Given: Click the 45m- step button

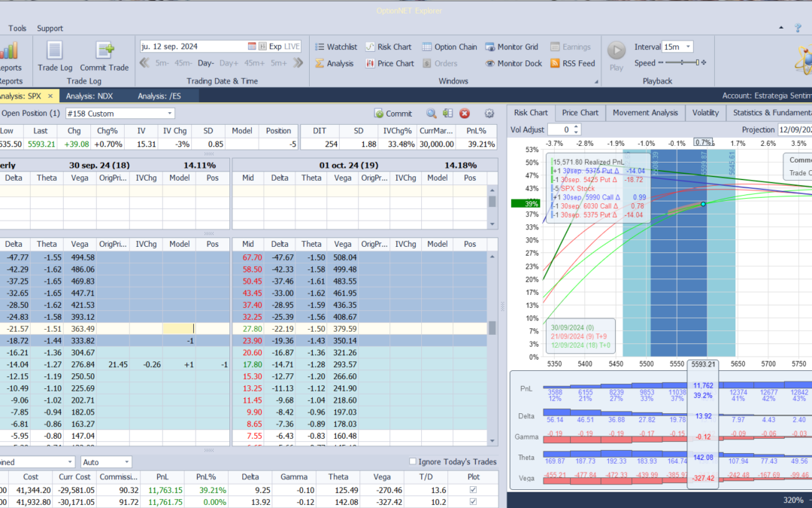Looking at the screenshot, I should 183,63.
